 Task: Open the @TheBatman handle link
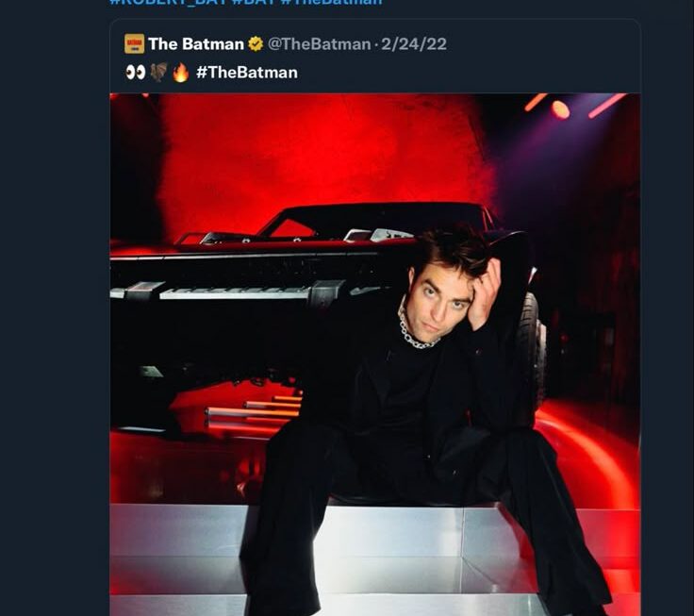[320, 43]
